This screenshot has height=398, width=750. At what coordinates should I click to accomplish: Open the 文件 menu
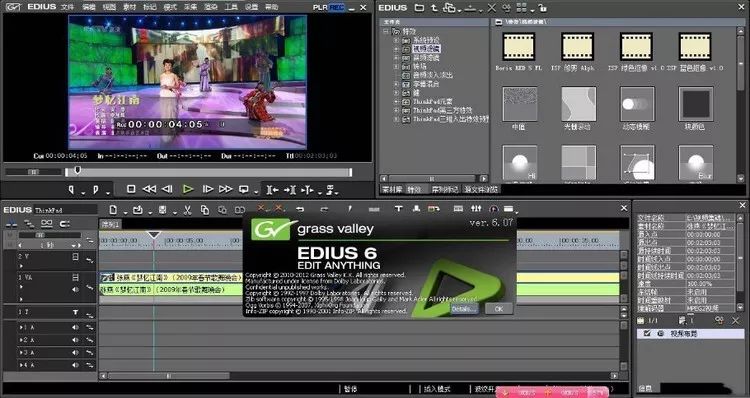tap(68, 7)
